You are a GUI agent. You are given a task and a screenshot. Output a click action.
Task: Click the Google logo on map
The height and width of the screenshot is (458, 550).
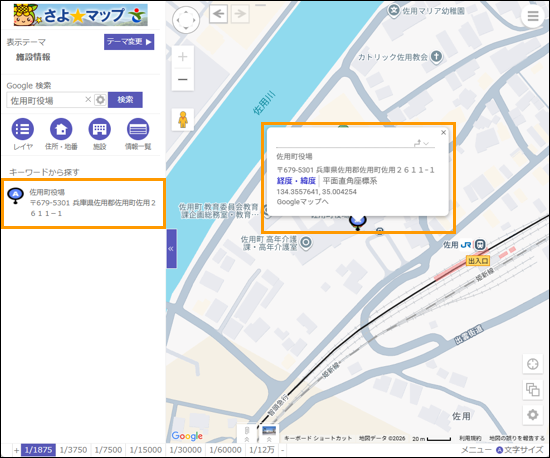[x=187, y=436]
